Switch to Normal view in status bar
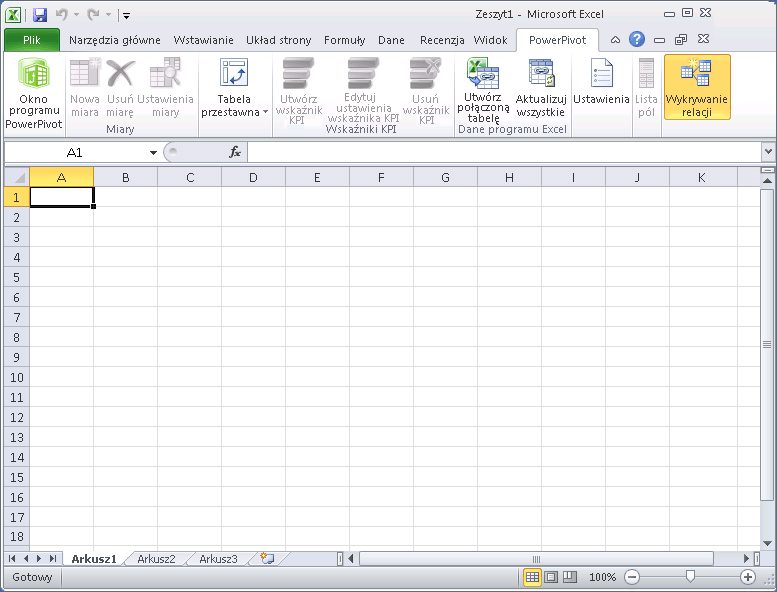777x592 pixels. [x=532, y=577]
